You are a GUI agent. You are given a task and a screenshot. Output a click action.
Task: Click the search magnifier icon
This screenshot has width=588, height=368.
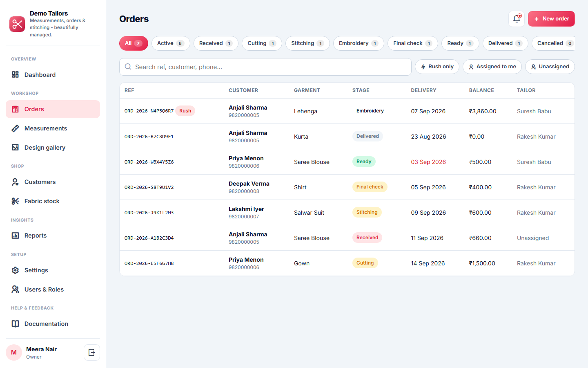[128, 67]
